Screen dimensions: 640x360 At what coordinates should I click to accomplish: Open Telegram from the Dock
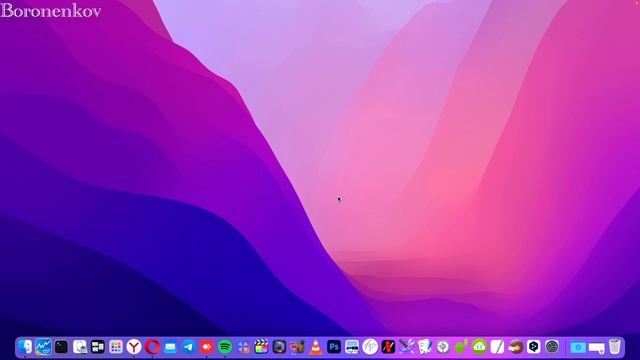coord(188,347)
